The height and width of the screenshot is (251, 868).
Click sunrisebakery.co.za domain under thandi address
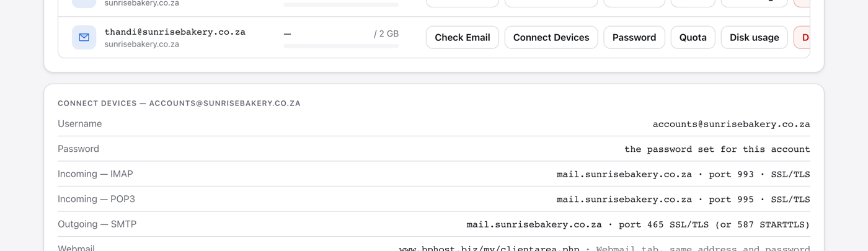coord(142,44)
